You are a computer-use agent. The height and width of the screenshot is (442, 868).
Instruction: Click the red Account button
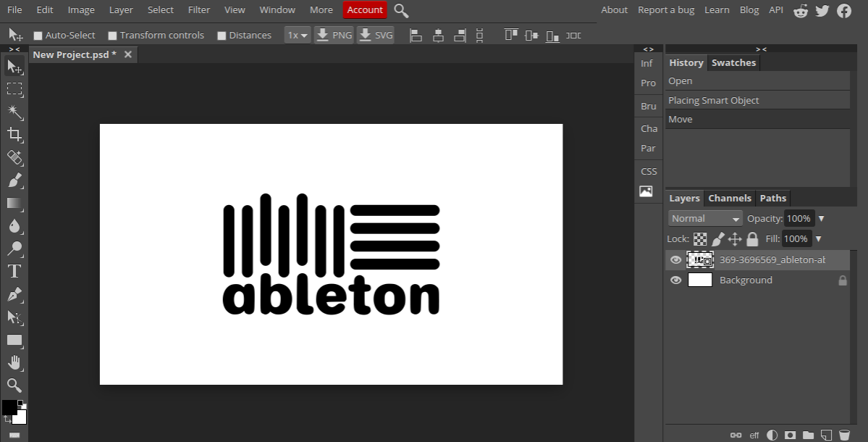(365, 10)
